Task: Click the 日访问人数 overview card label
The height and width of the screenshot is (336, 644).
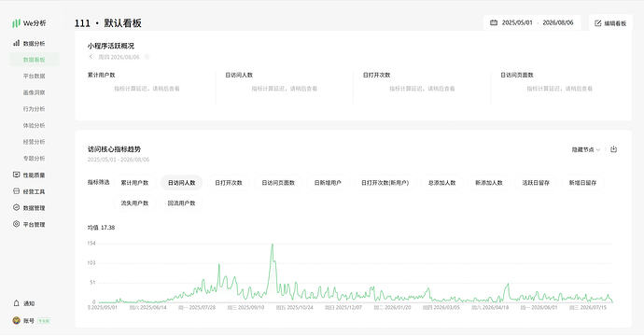Action: pos(239,76)
